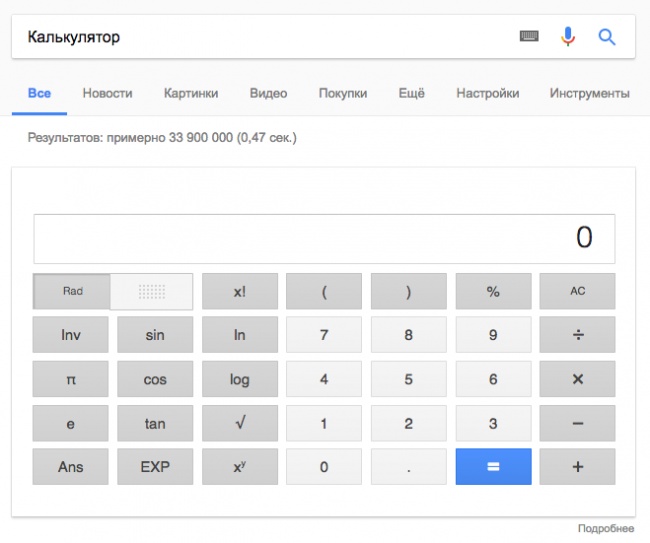This screenshot has width=650, height=543.
Task: Toggle the Inv inverse functions key
Action: pos(71,335)
